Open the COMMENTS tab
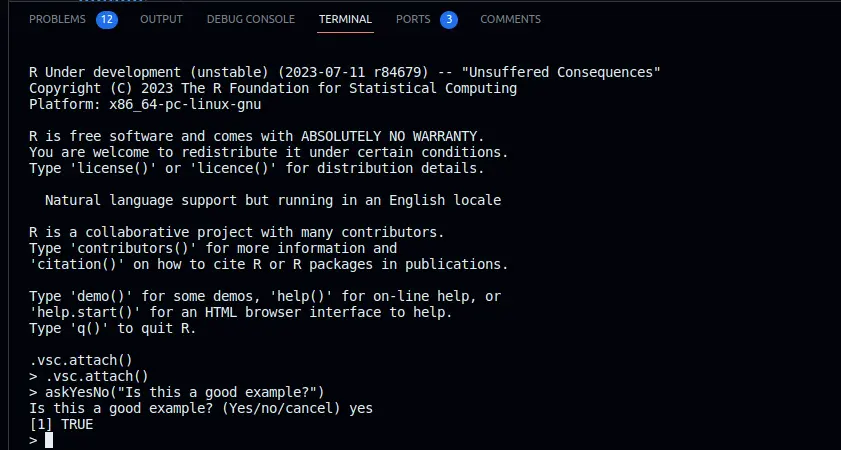841x450 pixels. 510,19
